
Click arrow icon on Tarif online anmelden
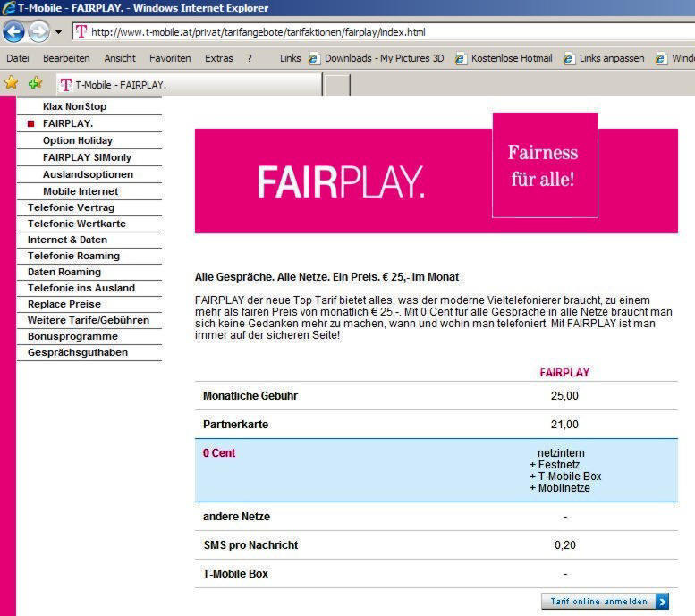(x=662, y=602)
